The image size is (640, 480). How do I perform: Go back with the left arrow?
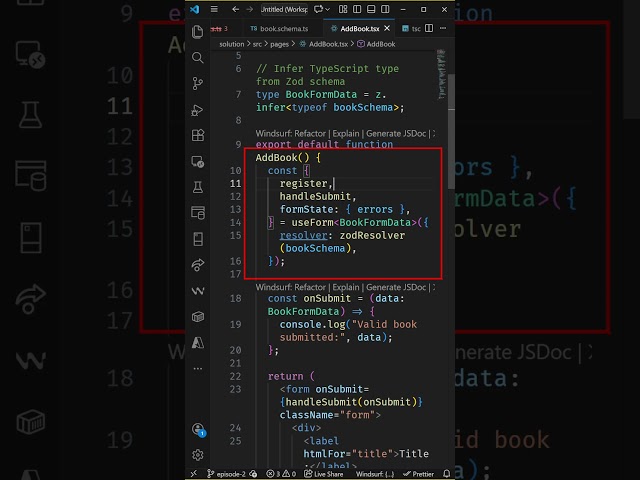pyautogui.click(x=235, y=9)
